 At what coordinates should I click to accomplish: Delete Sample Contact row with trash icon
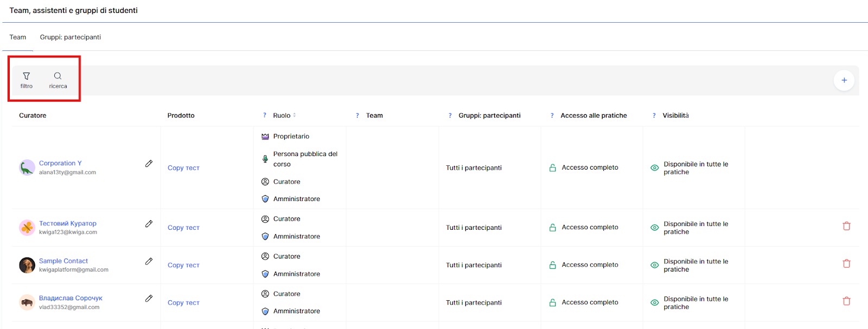click(x=846, y=263)
